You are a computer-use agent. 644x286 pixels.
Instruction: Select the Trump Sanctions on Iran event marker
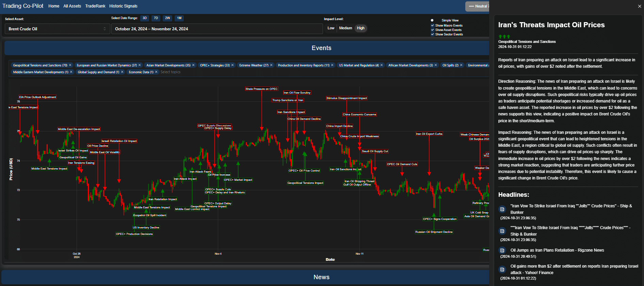[x=288, y=100]
